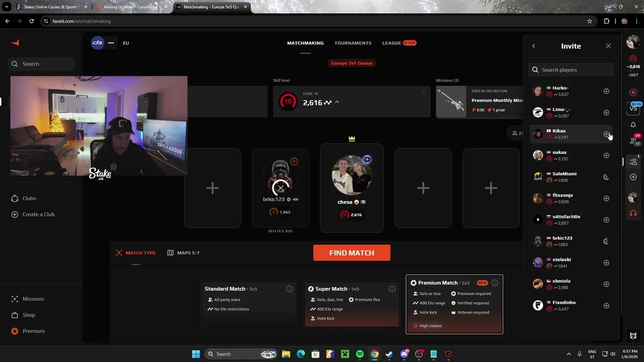Screen dimensions: 644x362
Task: Add player in empty slot right of chesa
Action: [423, 188]
